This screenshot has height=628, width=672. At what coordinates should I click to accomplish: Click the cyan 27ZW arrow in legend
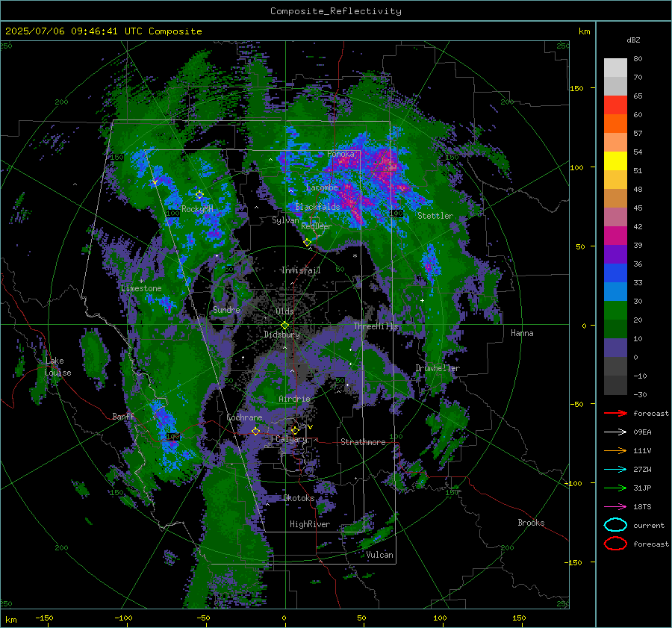pyautogui.click(x=615, y=469)
